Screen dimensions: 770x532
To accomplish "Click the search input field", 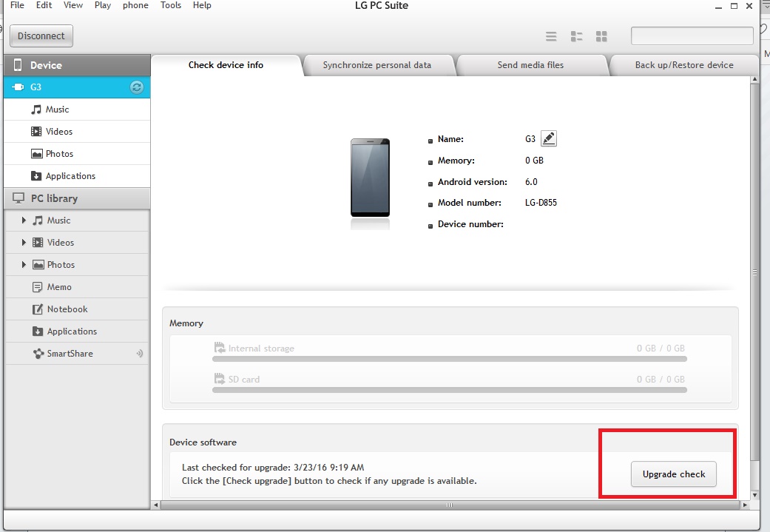I will [x=692, y=36].
